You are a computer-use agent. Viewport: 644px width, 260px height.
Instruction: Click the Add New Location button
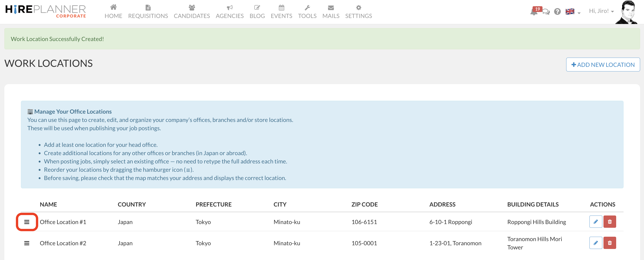tap(603, 65)
